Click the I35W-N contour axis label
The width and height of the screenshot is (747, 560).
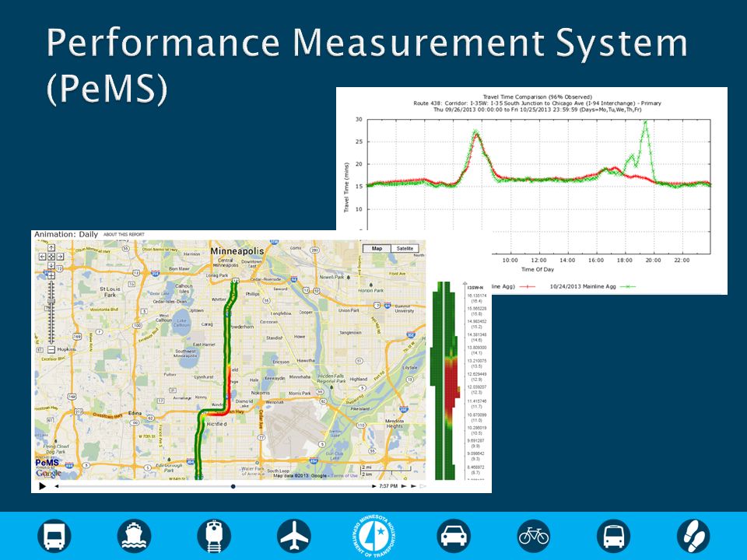475,288
